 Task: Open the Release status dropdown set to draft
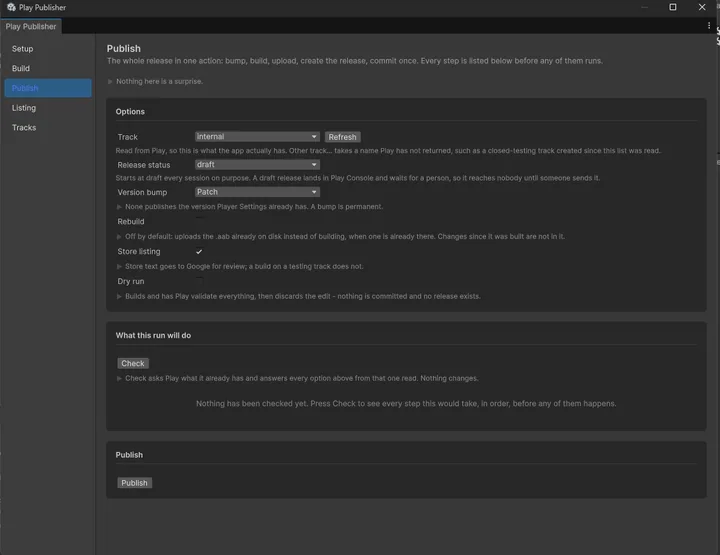(257, 164)
